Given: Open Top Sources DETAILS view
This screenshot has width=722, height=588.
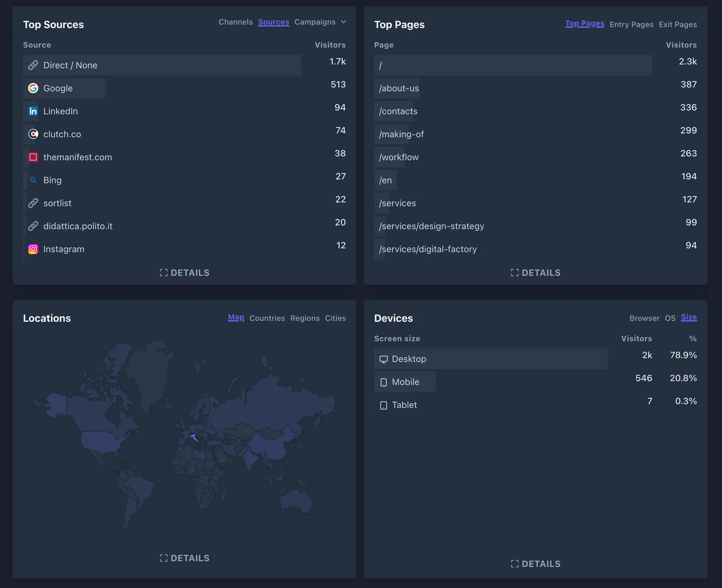Looking at the screenshot, I should pyautogui.click(x=185, y=273).
